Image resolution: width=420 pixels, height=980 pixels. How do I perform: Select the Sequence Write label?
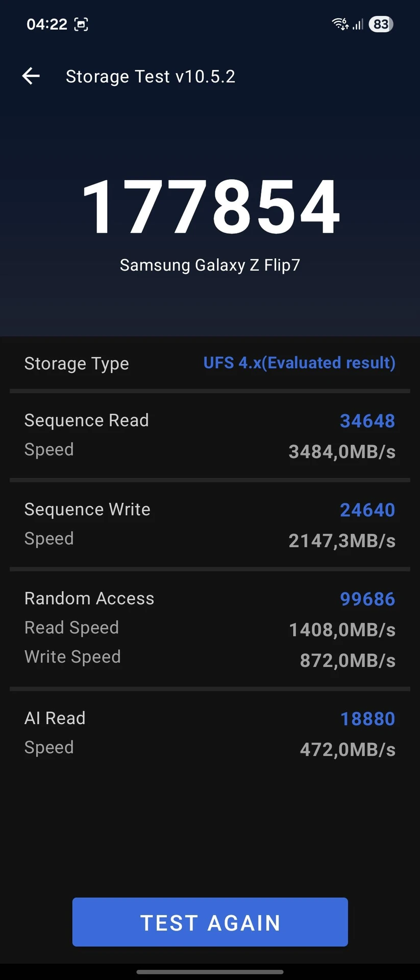point(87,509)
